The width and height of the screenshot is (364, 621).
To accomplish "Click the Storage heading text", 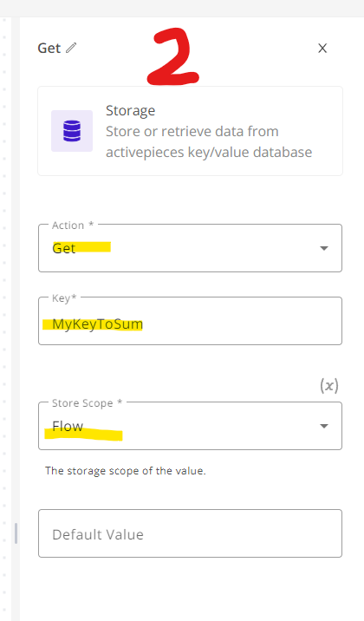I will click(131, 110).
